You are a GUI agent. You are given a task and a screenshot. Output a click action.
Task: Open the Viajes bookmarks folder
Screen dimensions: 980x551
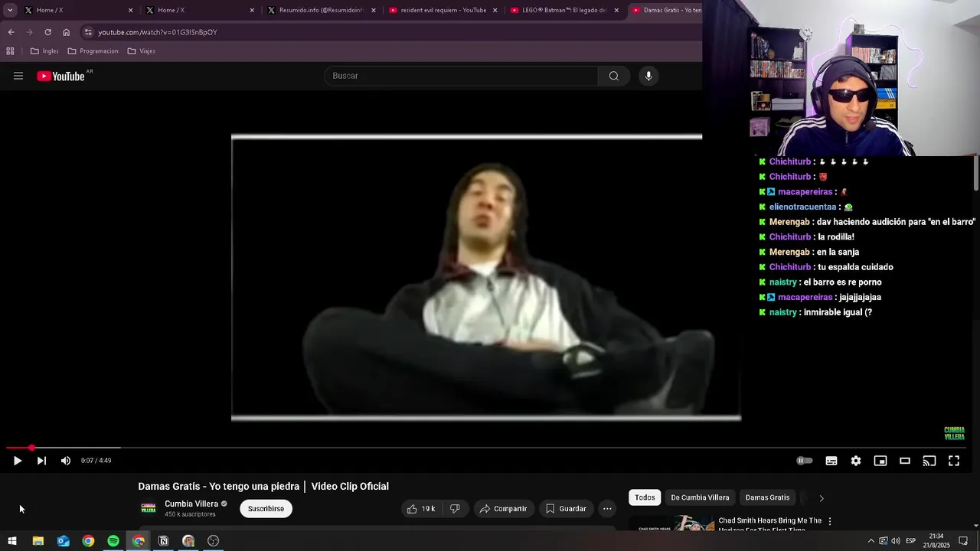(142, 51)
